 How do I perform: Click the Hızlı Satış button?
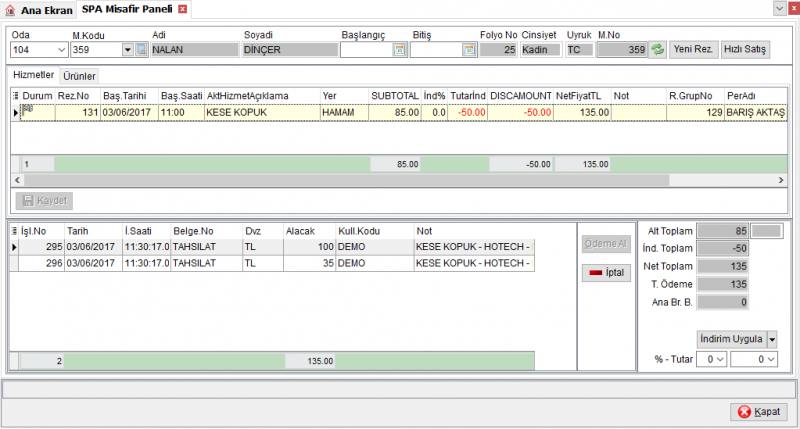coord(745,49)
